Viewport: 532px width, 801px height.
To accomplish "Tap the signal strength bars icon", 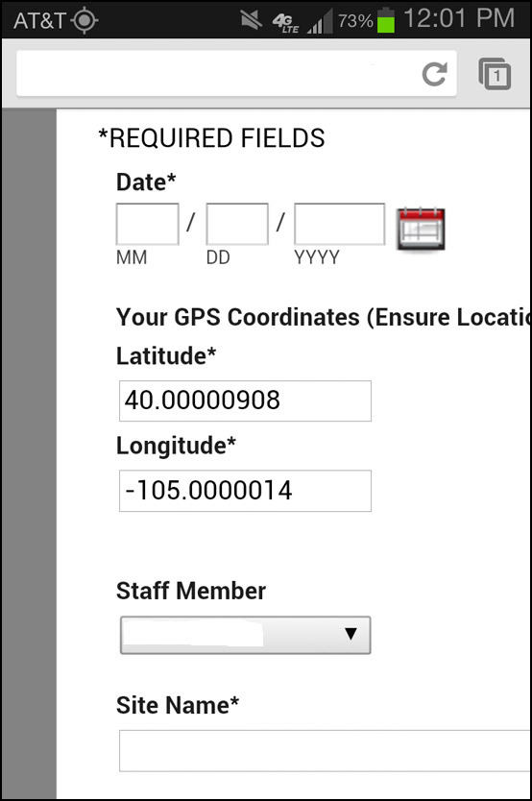I will tap(320, 21).
